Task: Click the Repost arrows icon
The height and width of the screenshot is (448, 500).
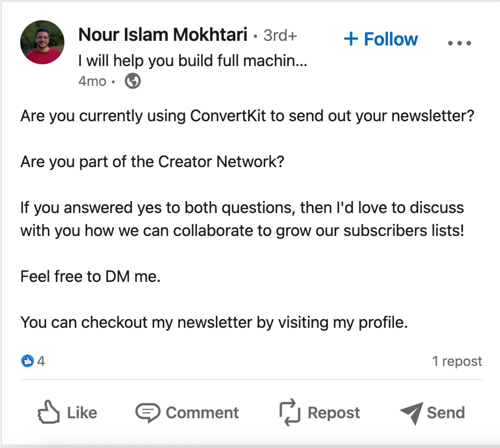Action: [290, 412]
